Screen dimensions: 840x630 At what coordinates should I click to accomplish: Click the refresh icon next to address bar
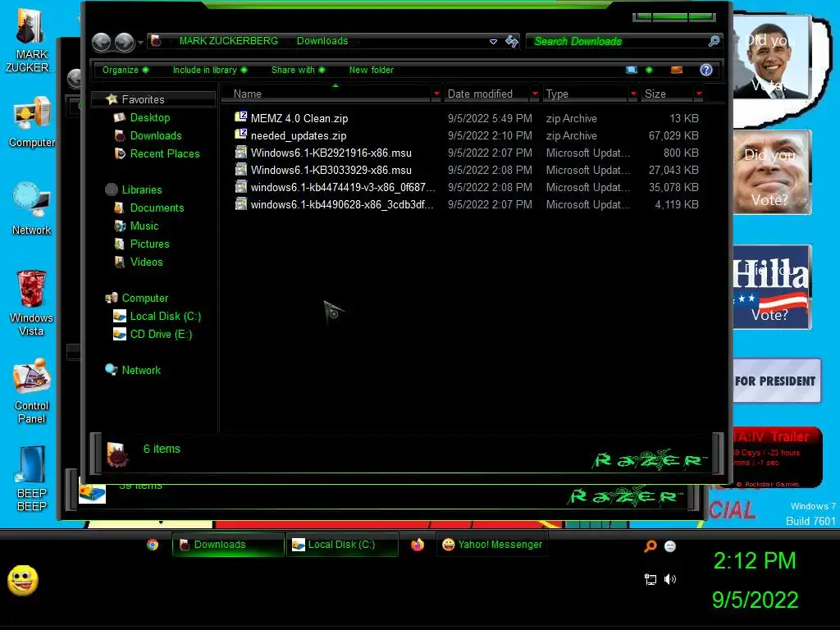512,41
